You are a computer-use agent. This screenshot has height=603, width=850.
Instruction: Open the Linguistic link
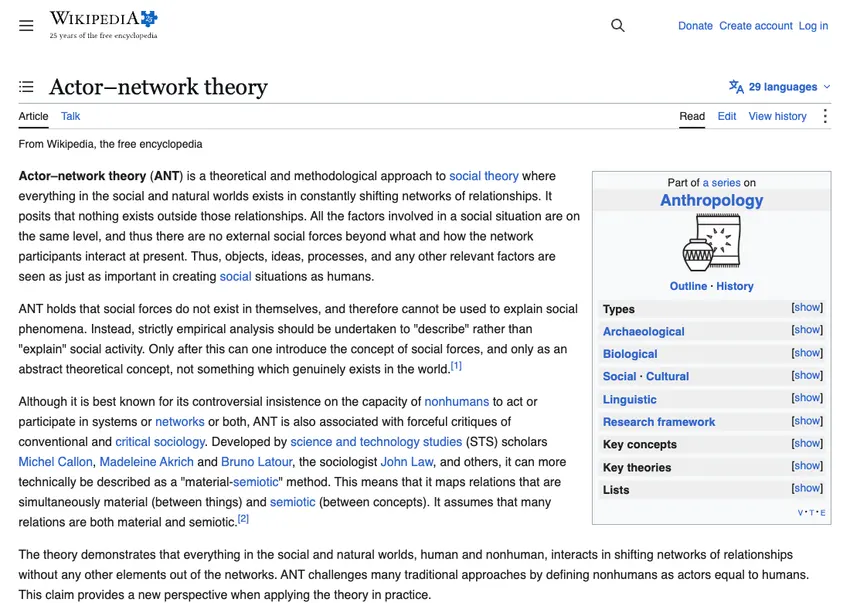[x=629, y=400]
